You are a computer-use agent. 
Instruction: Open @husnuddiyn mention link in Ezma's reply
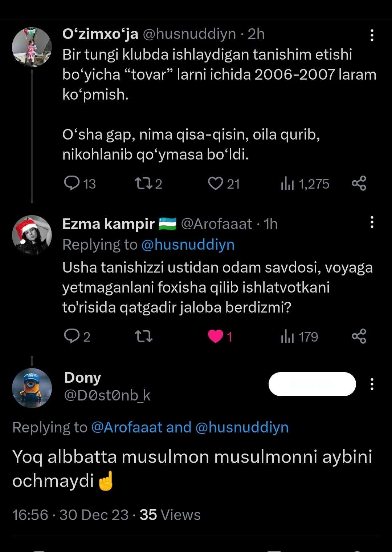(x=188, y=245)
